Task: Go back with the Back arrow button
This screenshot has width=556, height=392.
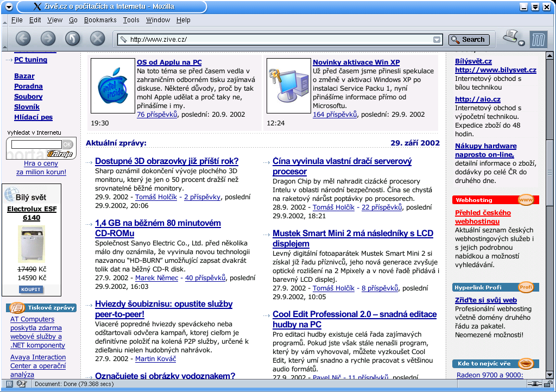Action: pyautogui.click(x=23, y=39)
